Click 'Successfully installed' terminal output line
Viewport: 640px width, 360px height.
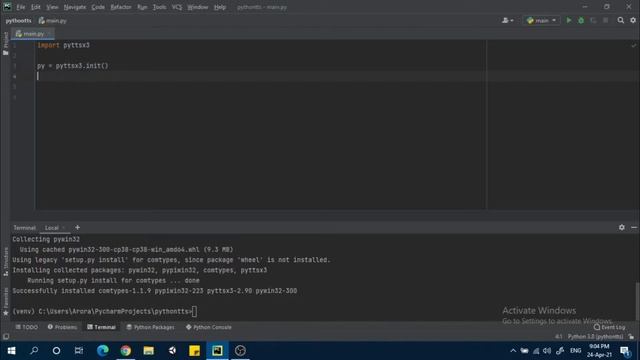pyautogui.click(x=155, y=291)
